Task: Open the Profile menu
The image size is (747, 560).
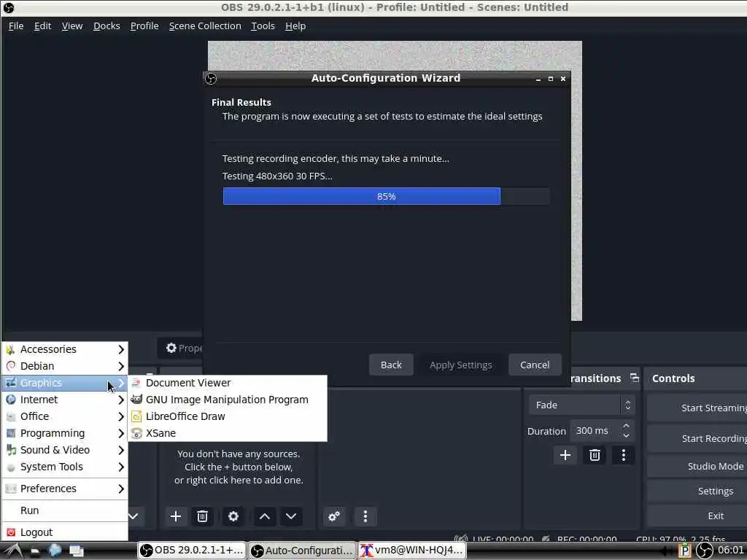Action: pyautogui.click(x=144, y=26)
